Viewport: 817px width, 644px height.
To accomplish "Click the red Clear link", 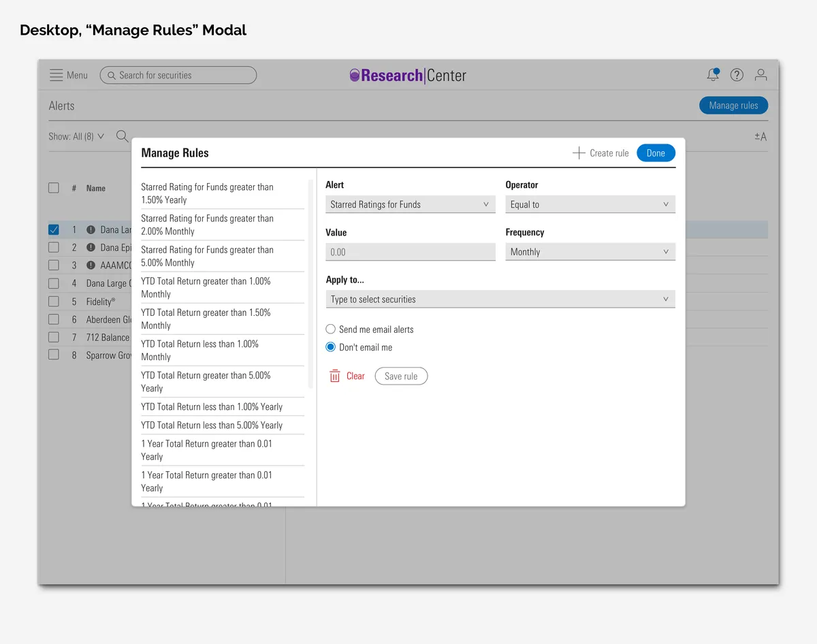I will (355, 376).
